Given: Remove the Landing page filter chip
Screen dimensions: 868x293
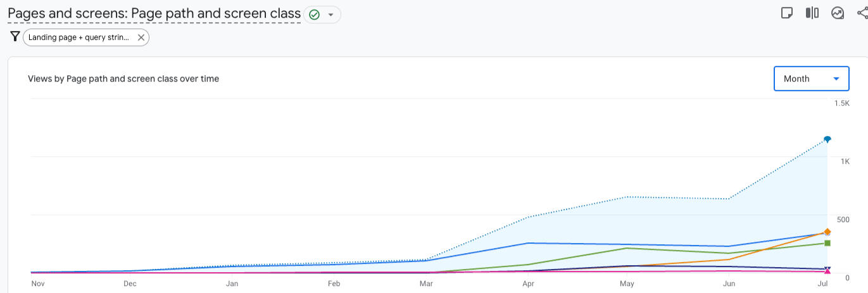Looking at the screenshot, I should [141, 37].
